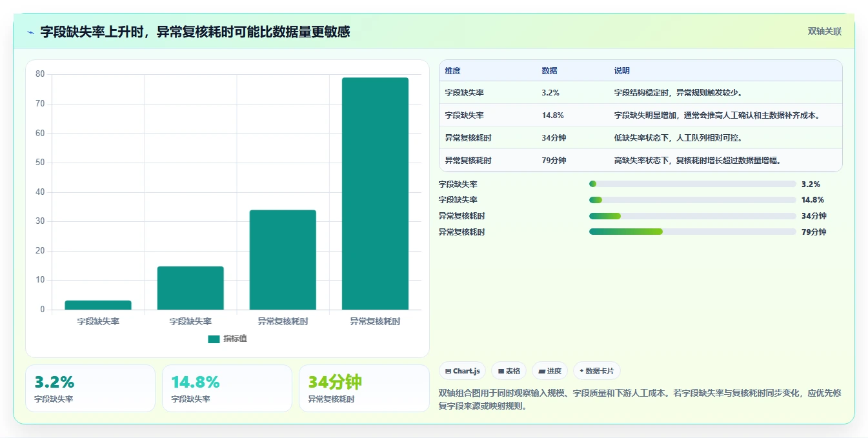Click the 79分钟 value beside the progress bar
Viewport: 868px width, 438px height.
[814, 232]
